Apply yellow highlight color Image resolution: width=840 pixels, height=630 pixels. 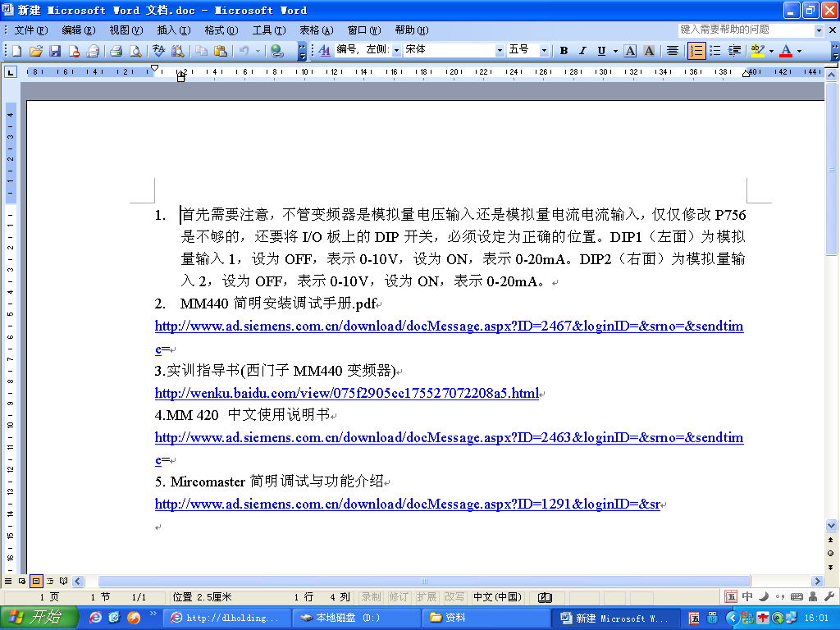[757, 51]
